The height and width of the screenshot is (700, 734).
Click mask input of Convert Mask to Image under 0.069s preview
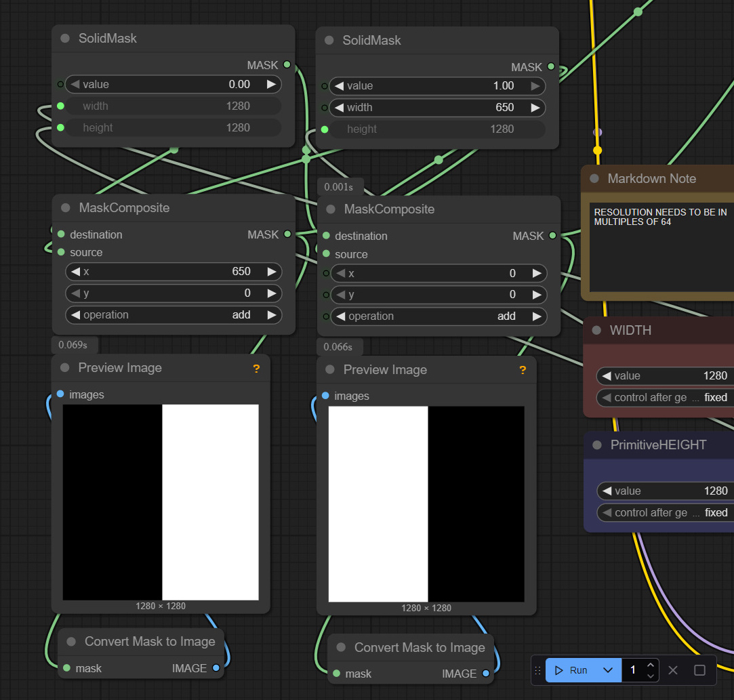pyautogui.click(x=66, y=667)
